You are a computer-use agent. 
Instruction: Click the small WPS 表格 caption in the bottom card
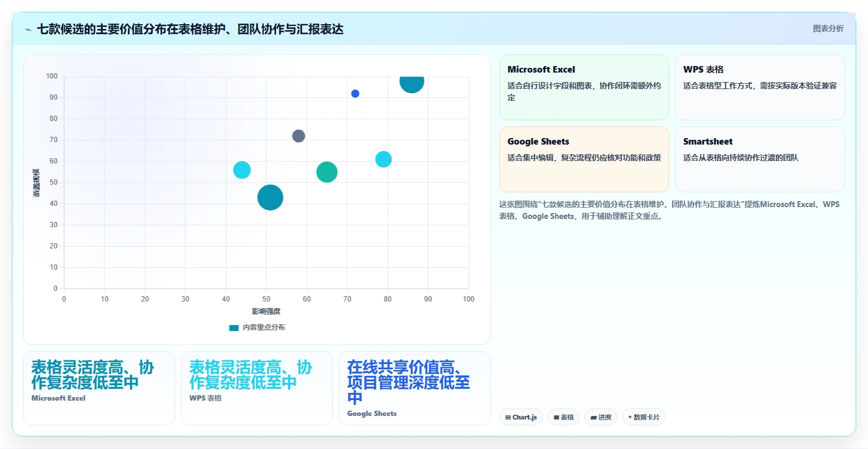tap(205, 398)
